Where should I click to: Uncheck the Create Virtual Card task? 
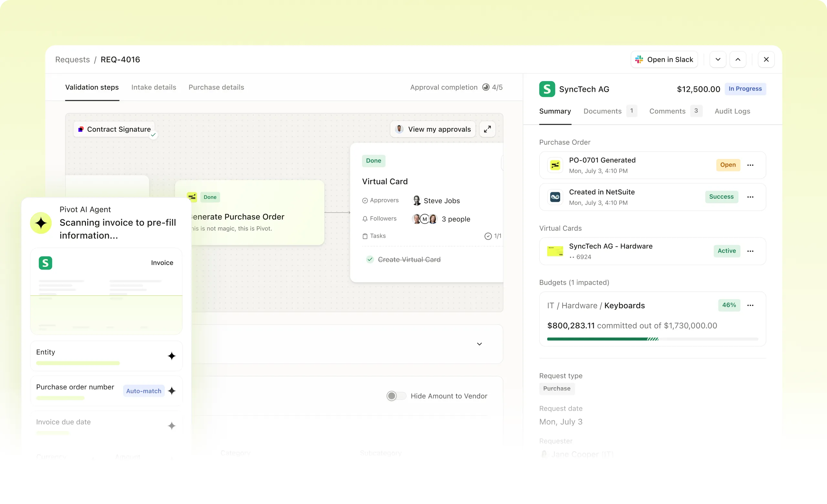(370, 259)
